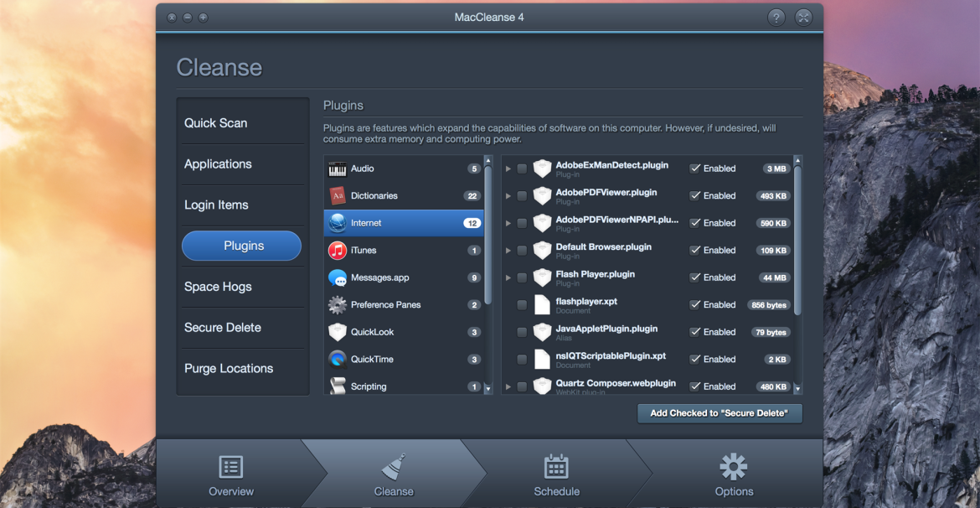Switch to the Options tab
Image resolution: width=980 pixels, height=508 pixels.
pyautogui.click(x=734, y=474)
